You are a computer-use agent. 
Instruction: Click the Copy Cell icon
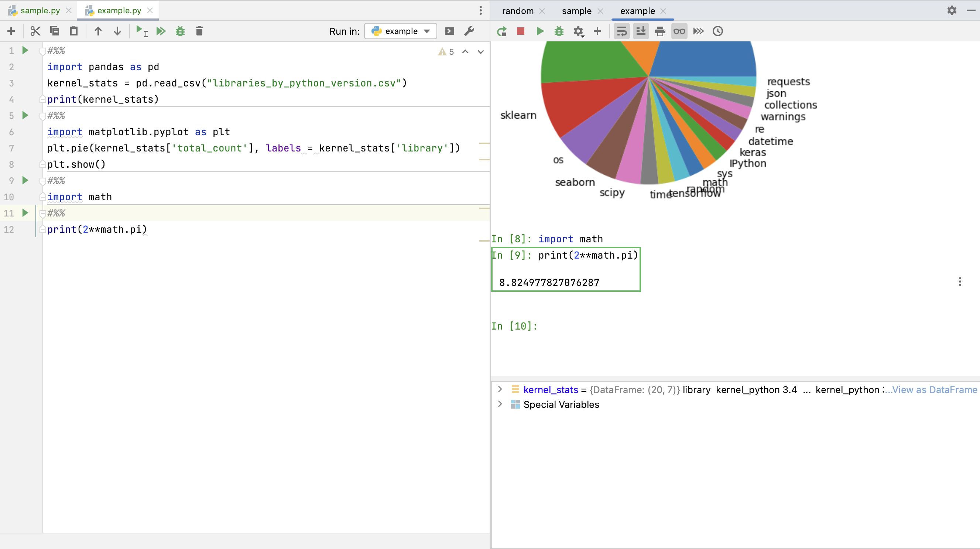click(54, 31)
